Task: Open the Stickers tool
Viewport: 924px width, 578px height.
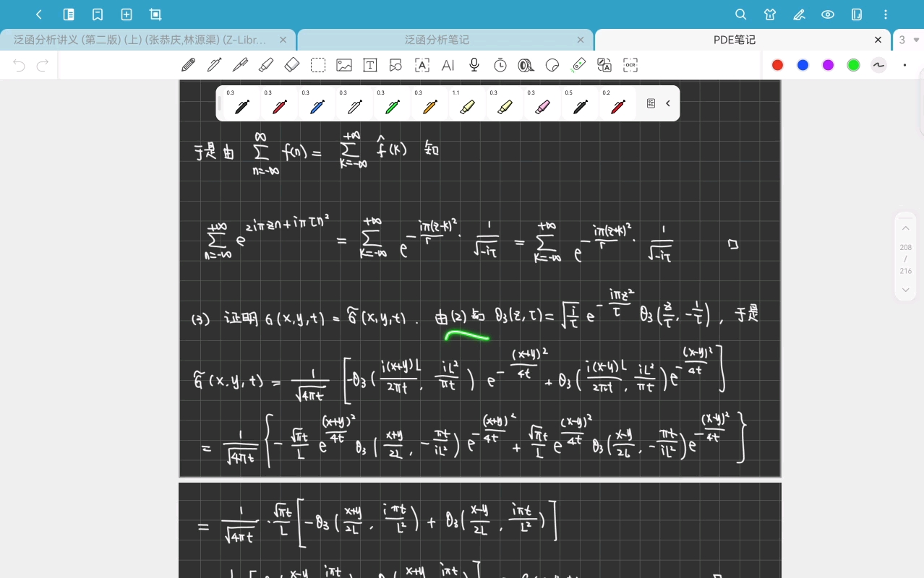Action: click(552, 65)
